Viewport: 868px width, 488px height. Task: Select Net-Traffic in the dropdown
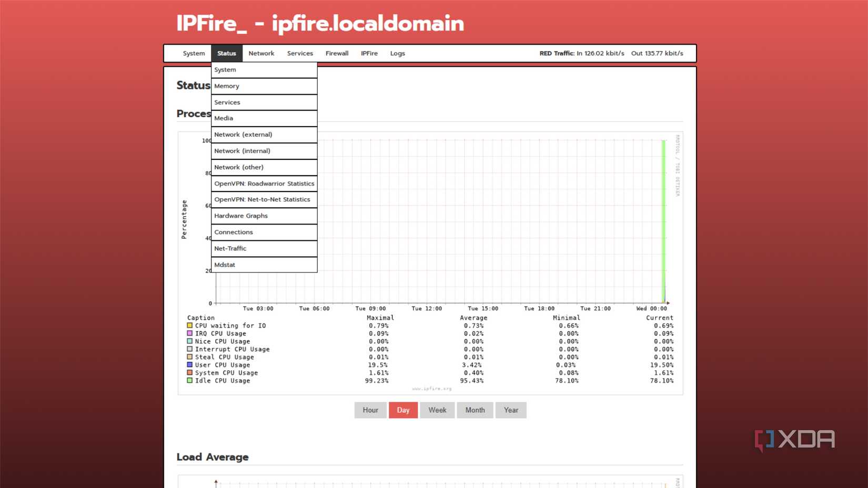click(230, 248)
